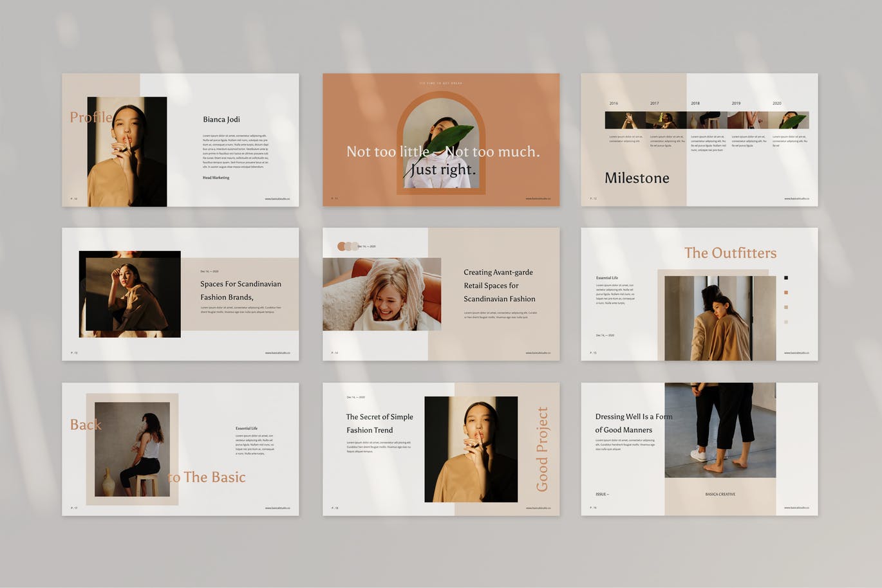This screenshot has width=882, height=588.
Task: Select the smiling blonde woman photo
Action: 382,294
